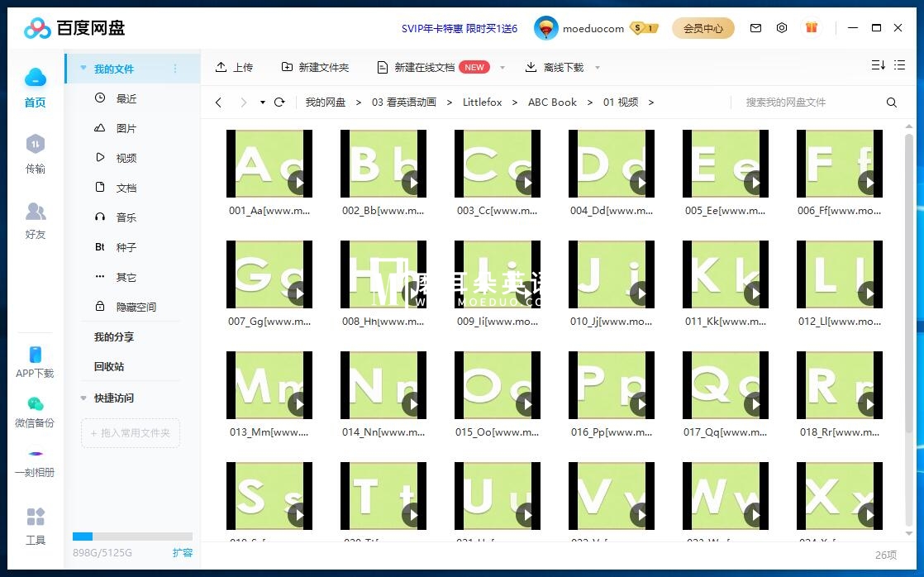The height and width of the screenshot is (577, 924).
Task: Open 会员中心 membership center
Action: 703,27
